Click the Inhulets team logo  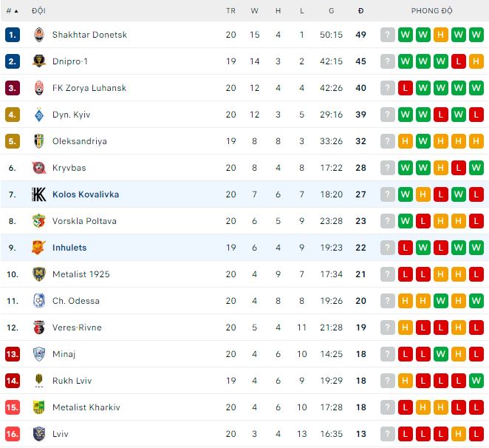point(39,248)
